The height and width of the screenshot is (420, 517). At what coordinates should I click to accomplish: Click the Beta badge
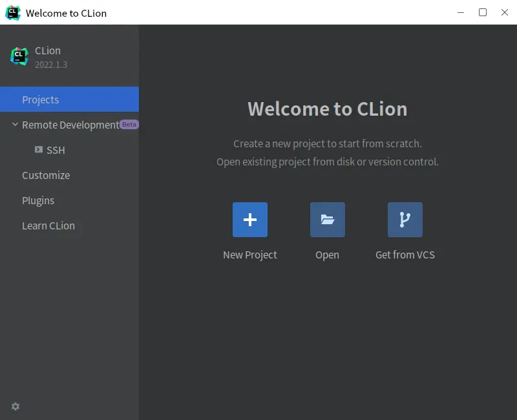click(x=129, y=125)
